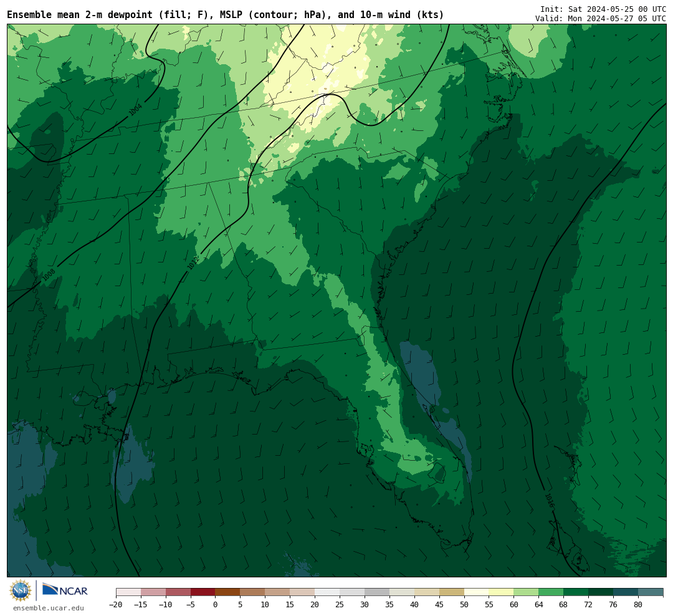Click the -20 colorbar tick label
673x616 pixels.
pyautogui.click(x=116, y=605)
